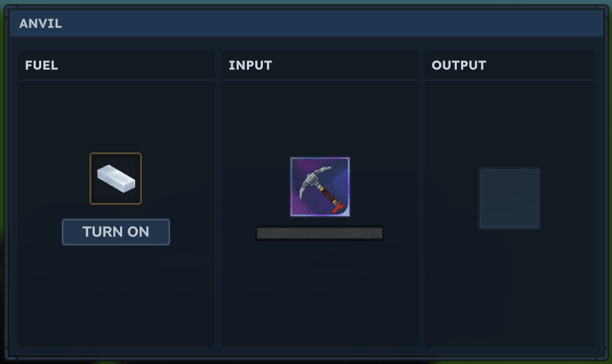Turn on the anvil

pos(116,232)
